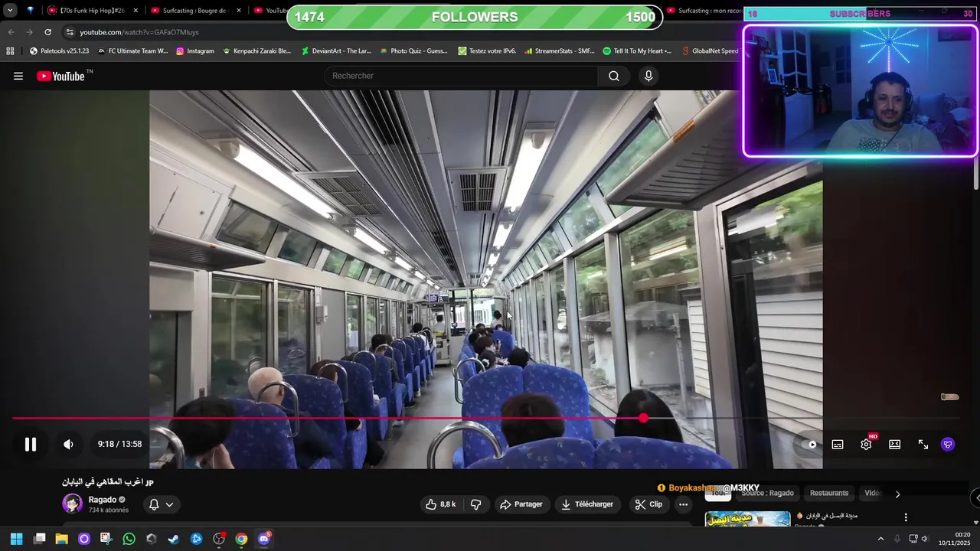Switch to theater mode

coord(894,445)
